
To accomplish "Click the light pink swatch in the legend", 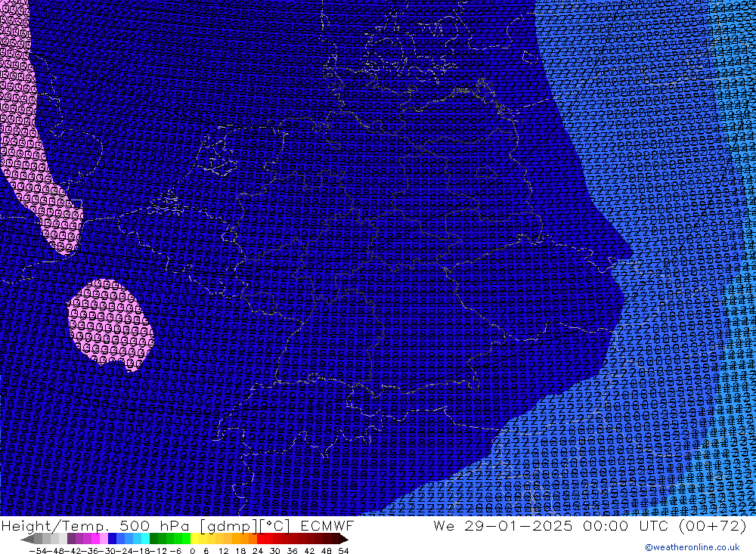I will 104,539.
